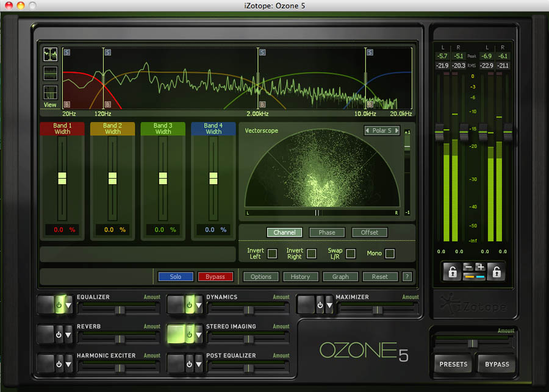The height and width of the screenshot is (392, 549).
Task: Click the Band 3 width percentage field
Action: click(163, 230)
